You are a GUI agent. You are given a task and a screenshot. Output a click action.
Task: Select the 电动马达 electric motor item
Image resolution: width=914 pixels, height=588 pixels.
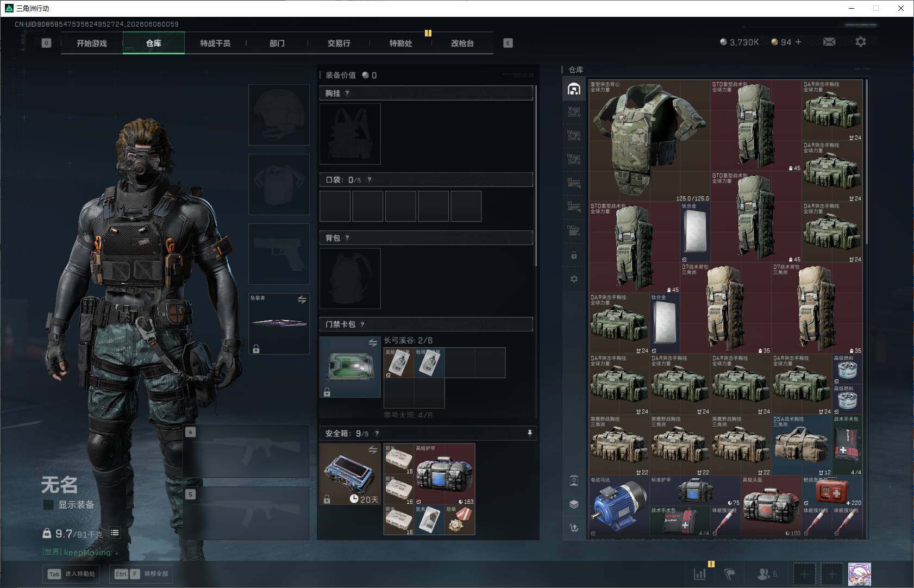tap(619, 506)
